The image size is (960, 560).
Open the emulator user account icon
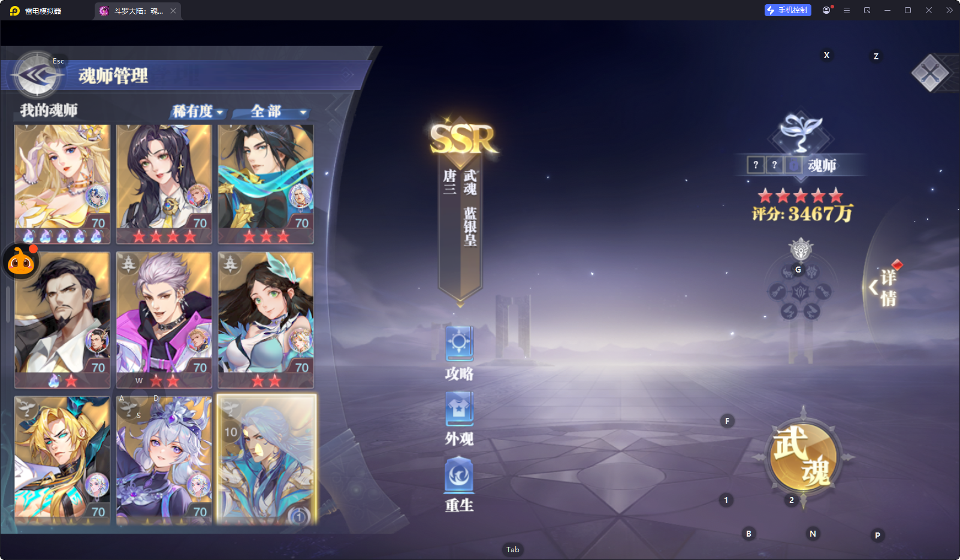point(827,10)
